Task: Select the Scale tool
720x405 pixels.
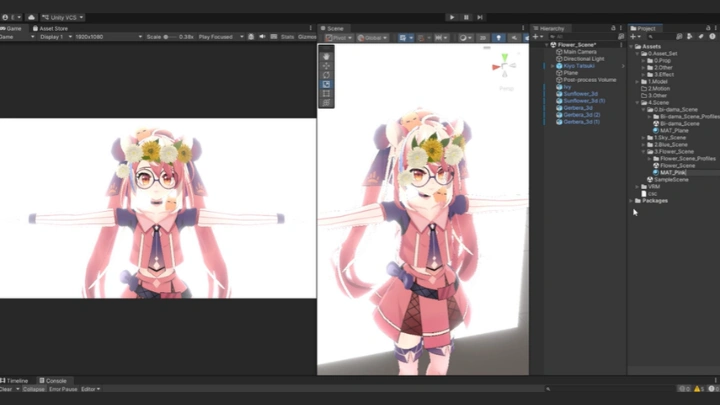Action: coord(326,84)
